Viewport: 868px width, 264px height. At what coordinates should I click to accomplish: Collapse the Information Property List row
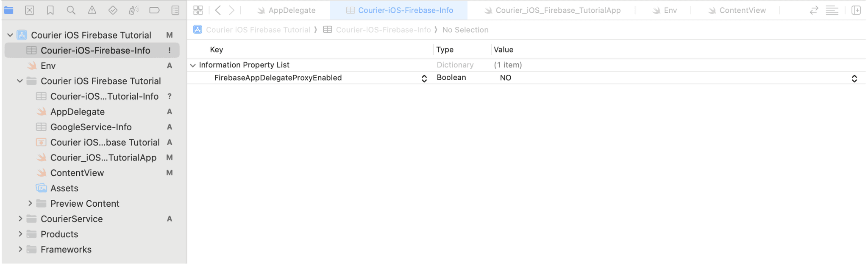(x=193, y=65)
